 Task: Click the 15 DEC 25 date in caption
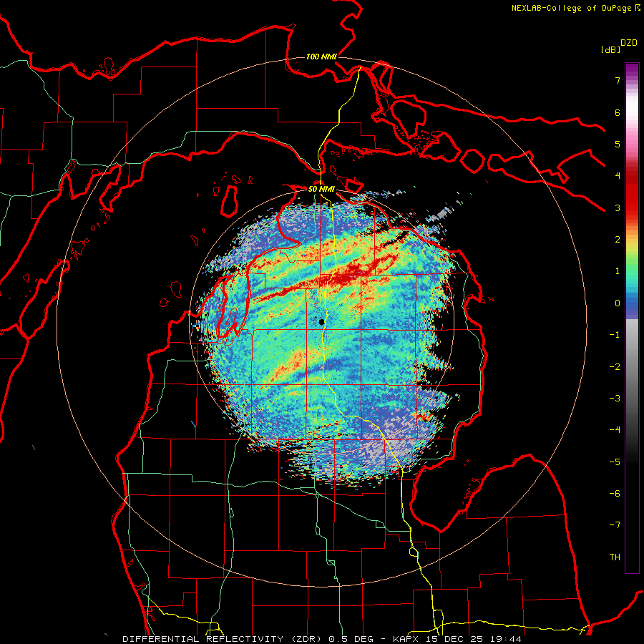click(x=455, y=639)
